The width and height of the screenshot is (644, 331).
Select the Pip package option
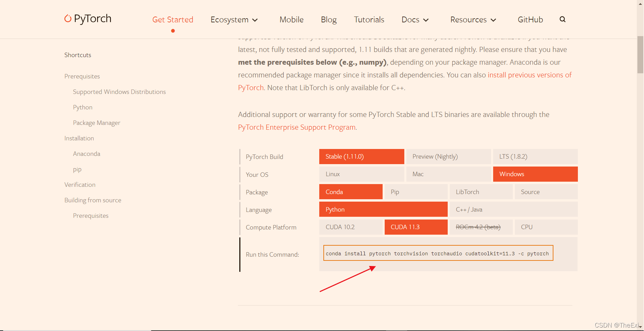(416, 192)
